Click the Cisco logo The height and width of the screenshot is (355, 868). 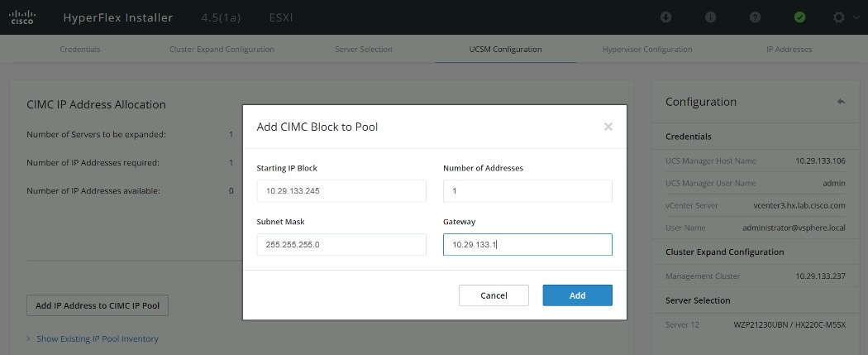22,17
